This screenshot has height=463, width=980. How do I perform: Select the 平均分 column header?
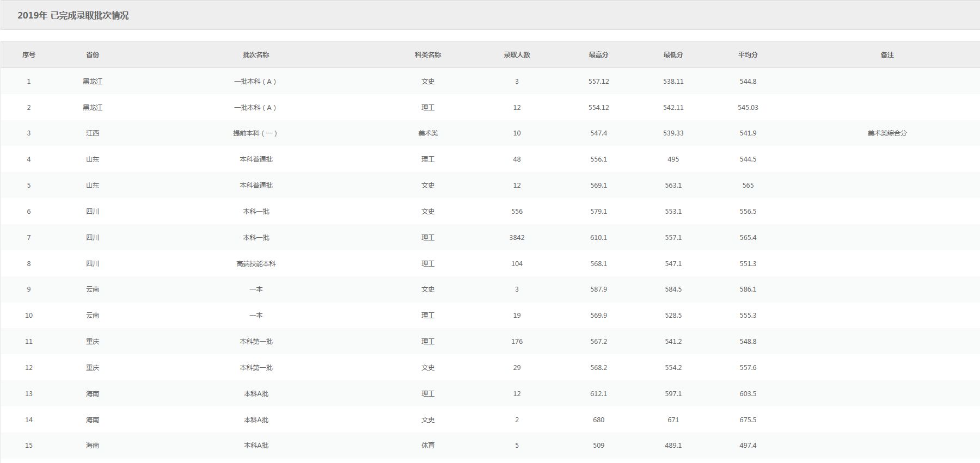[x=748, y=55]
